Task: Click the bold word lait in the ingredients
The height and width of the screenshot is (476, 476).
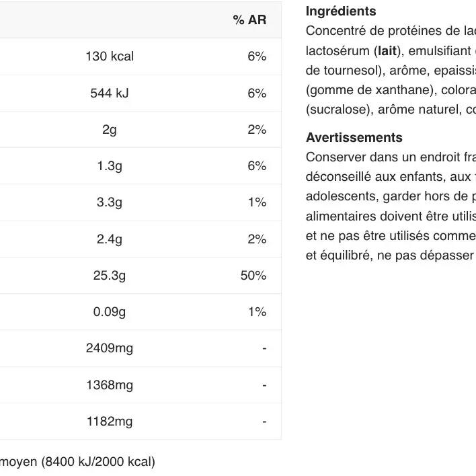Action: (387, 50)
